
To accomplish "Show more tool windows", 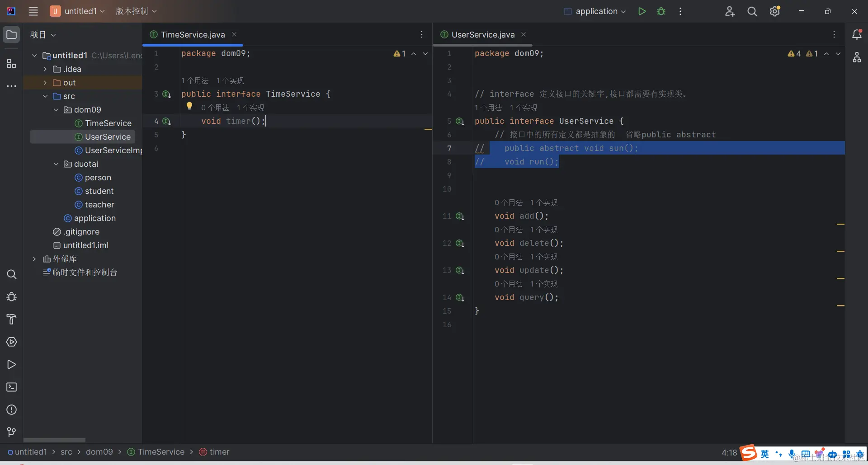I will pyautogui.click(x=11, y=86).
